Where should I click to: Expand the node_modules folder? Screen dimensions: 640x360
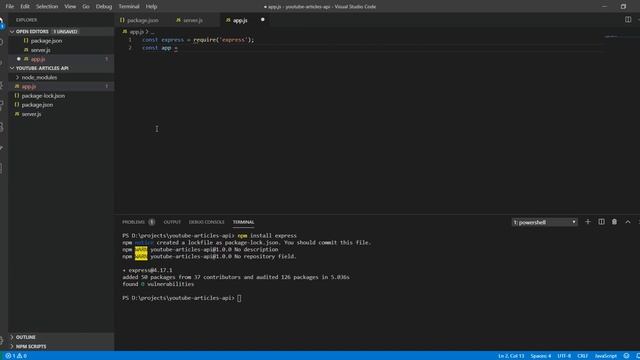pos(39,78)
